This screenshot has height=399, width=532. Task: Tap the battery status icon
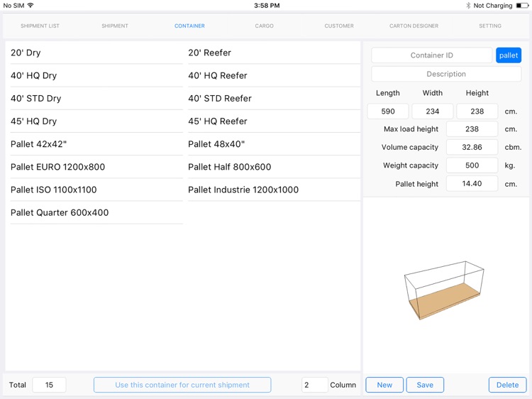click(522, 6)
